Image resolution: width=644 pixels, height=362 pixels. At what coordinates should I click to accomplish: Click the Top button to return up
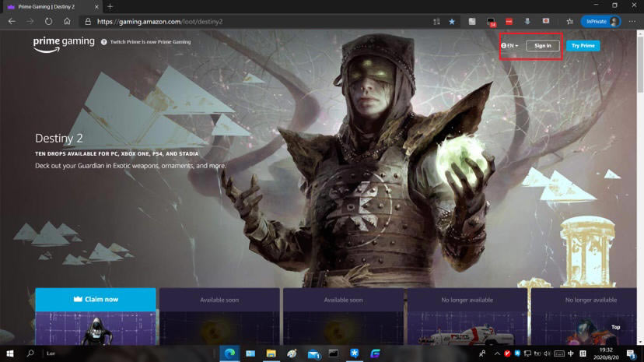(x=615, y=327)
